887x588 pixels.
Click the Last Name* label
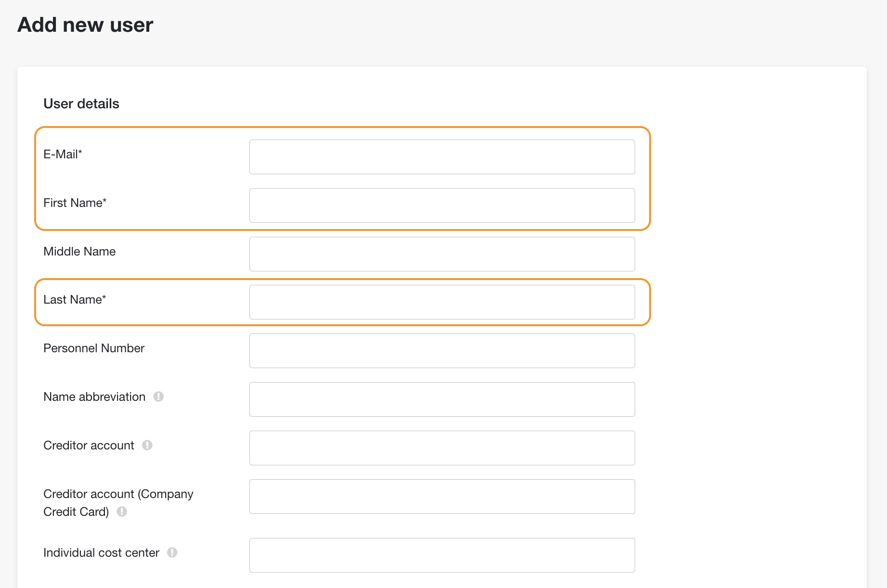point(75,299)
